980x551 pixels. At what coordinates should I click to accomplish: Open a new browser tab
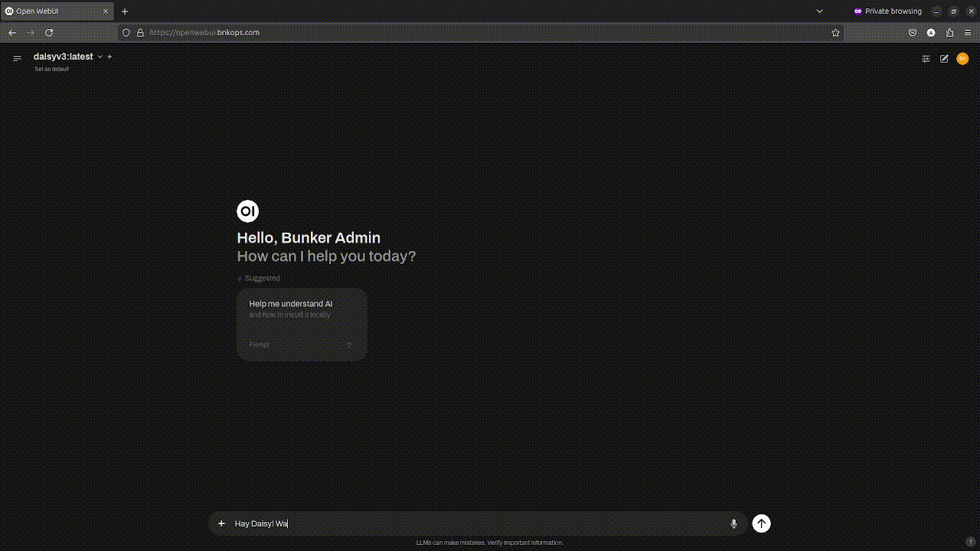click(125, 11)
